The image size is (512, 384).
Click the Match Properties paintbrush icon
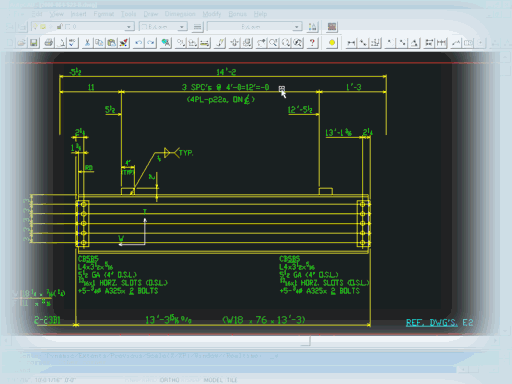[124, 43]
